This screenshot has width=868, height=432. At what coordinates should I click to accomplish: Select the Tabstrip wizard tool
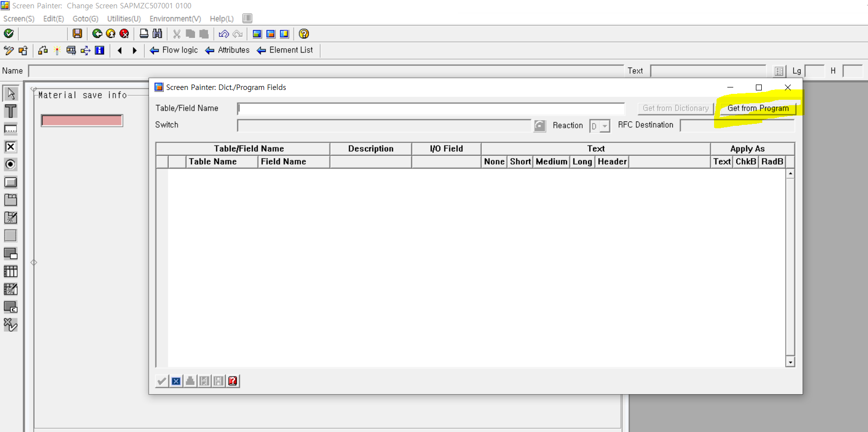click(10, 218)
